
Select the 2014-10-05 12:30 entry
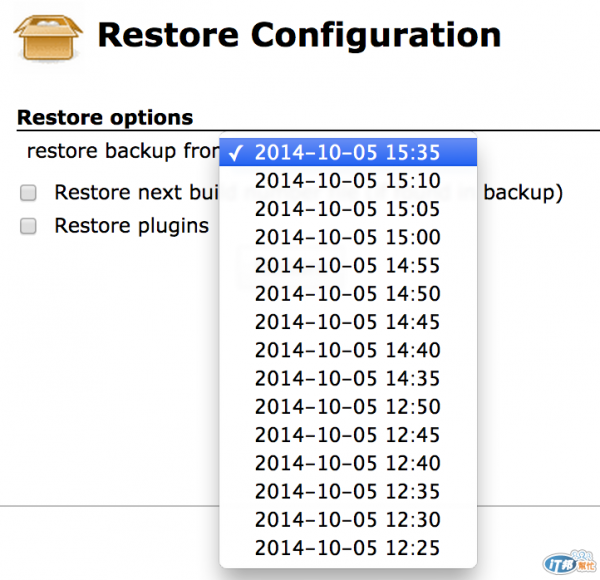coord(347,520)
